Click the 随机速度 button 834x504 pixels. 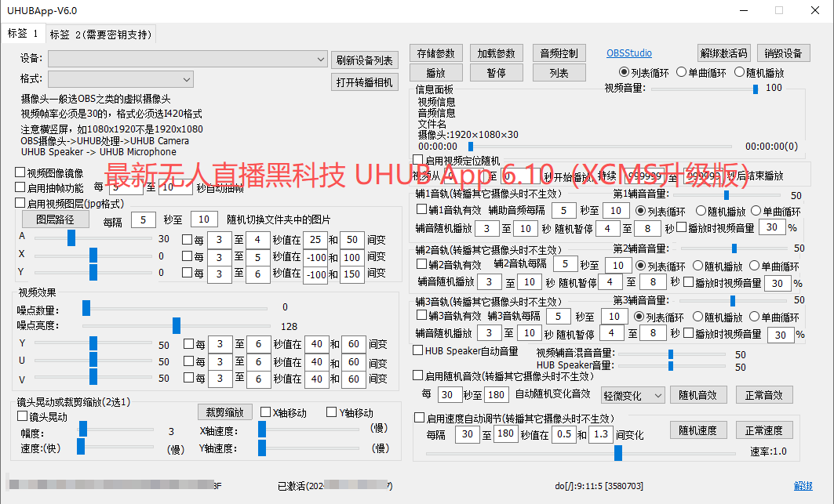tap(697, 430)
